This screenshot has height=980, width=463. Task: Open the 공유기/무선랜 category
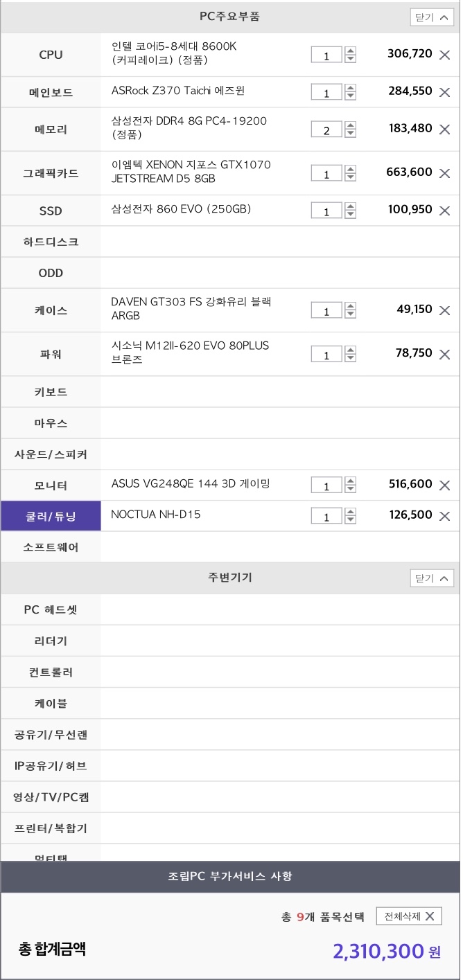[51, 734]
